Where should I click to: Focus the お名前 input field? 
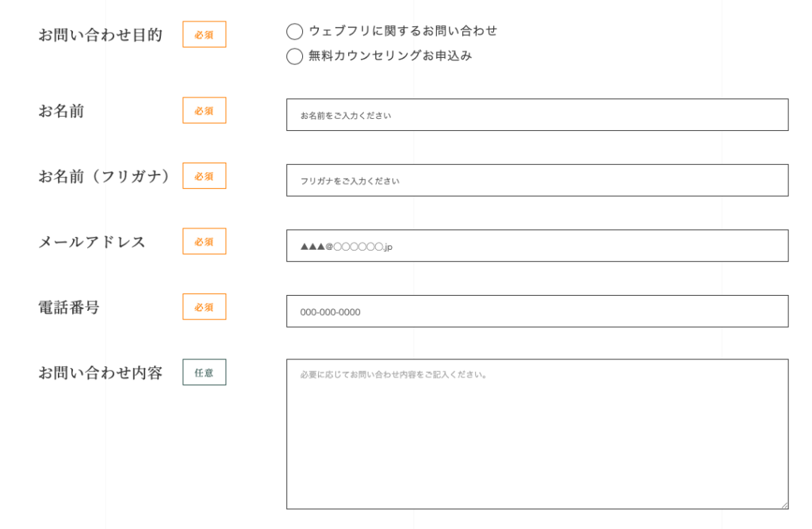(537, 114)
